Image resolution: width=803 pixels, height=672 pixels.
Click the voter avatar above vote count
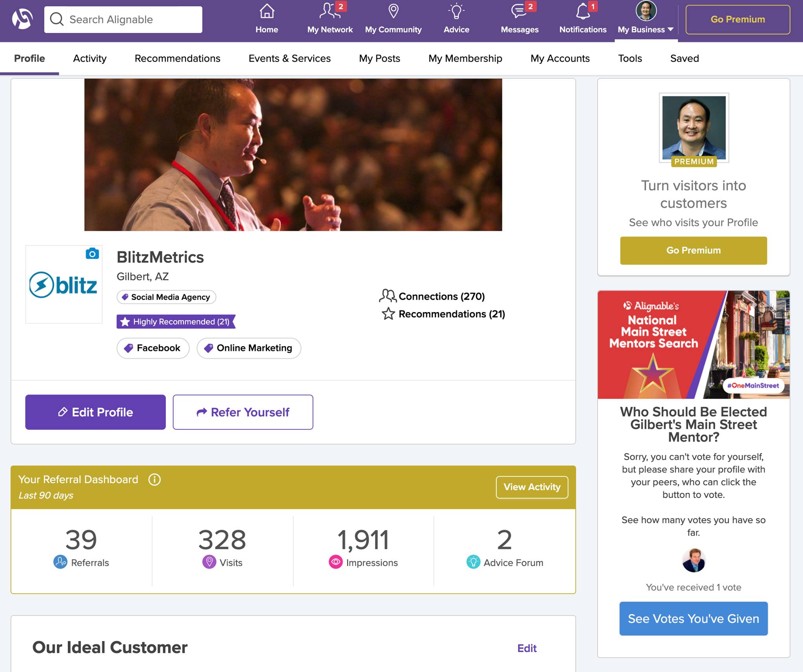(x=694, y=560)
